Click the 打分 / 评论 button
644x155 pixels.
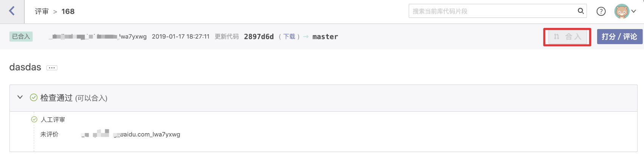click(619, 37)
